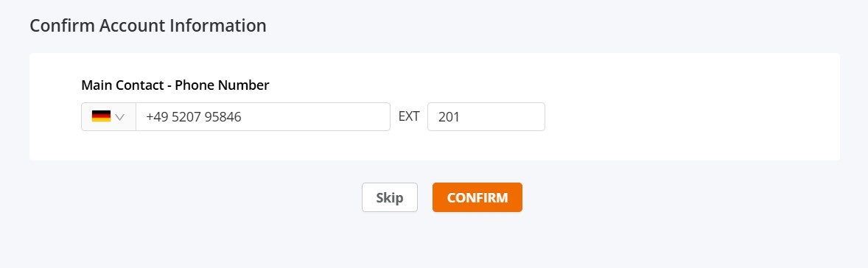Click the Skip button
This screenshot has width=868, height=268.
click(390, 197)
